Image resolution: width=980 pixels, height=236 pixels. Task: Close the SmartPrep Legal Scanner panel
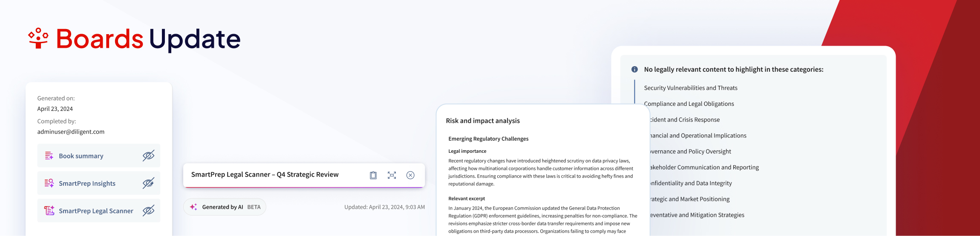410,175
